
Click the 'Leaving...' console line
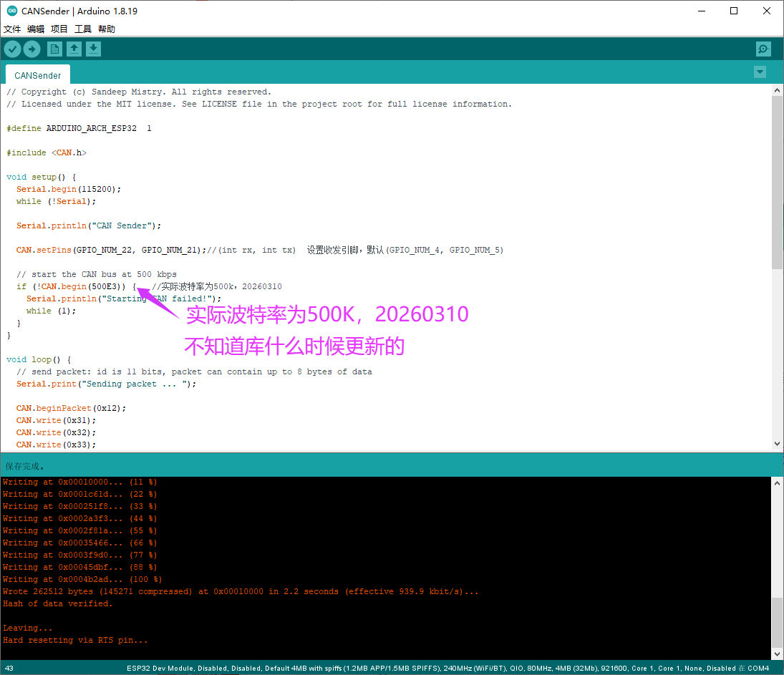tap(27, 628)
